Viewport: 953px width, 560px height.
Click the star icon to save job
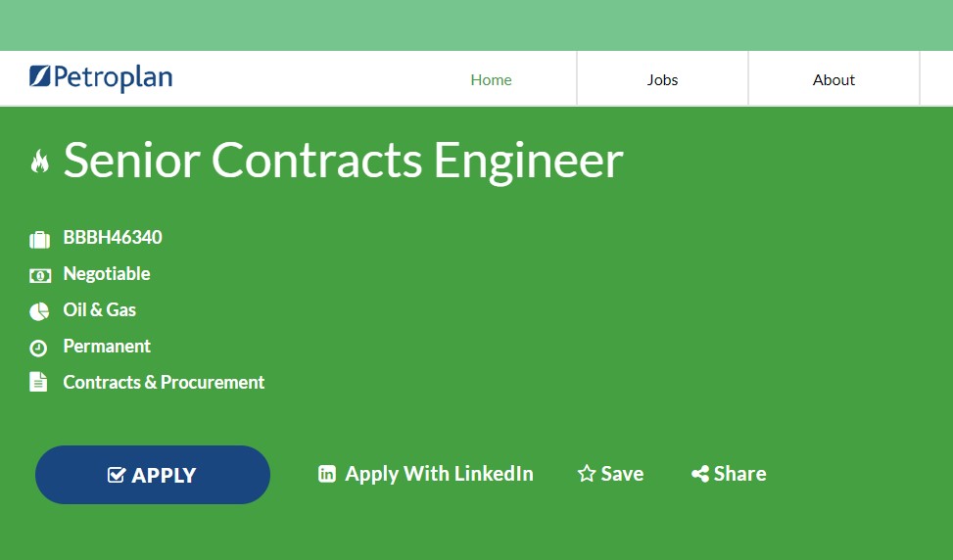click(587, 474)
